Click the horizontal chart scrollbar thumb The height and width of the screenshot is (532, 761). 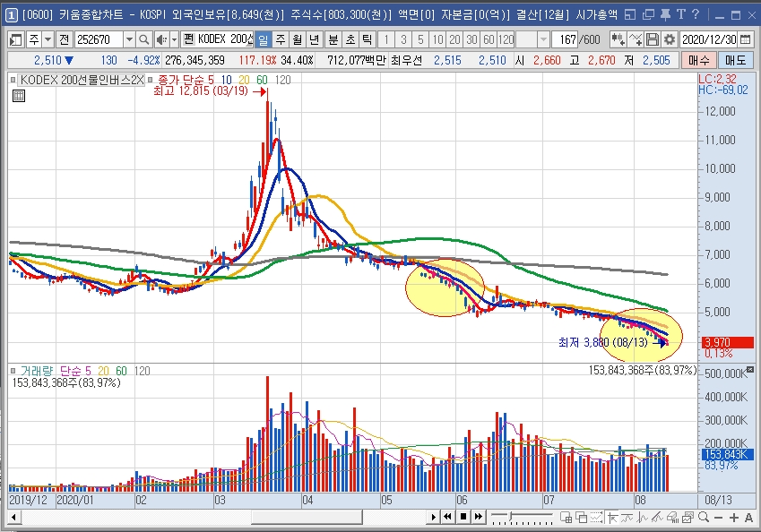[x=307, y=518]
